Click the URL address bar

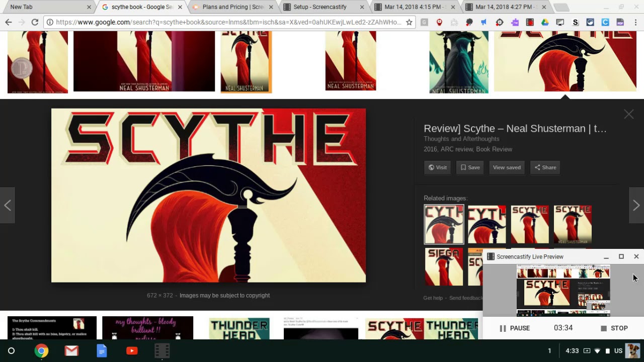(228, 22)
